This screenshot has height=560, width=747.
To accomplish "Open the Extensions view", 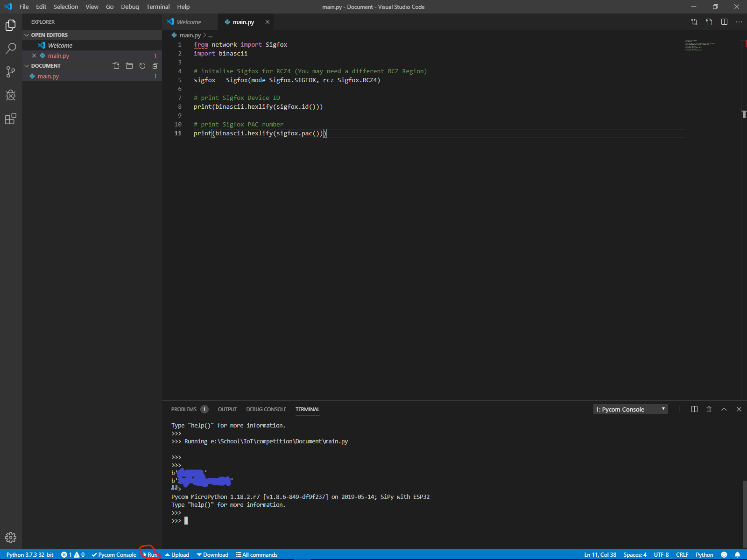I will click(x=11, y=119).
